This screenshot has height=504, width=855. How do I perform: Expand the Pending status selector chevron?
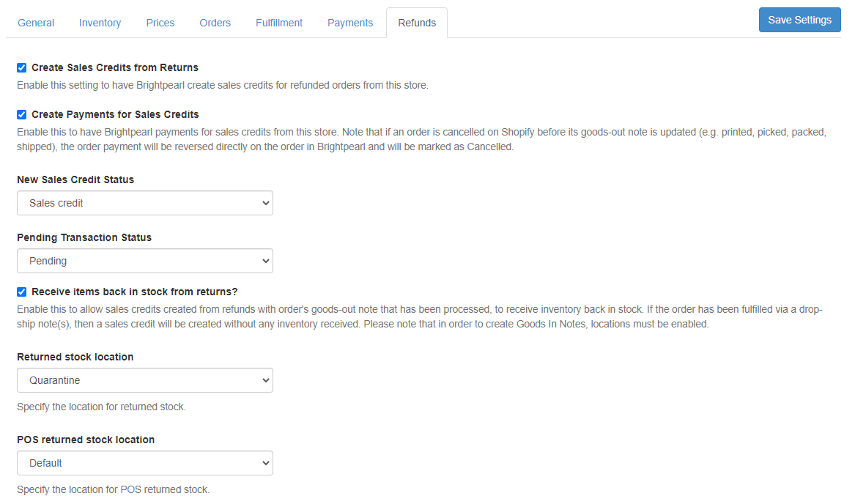coord(264,261)
